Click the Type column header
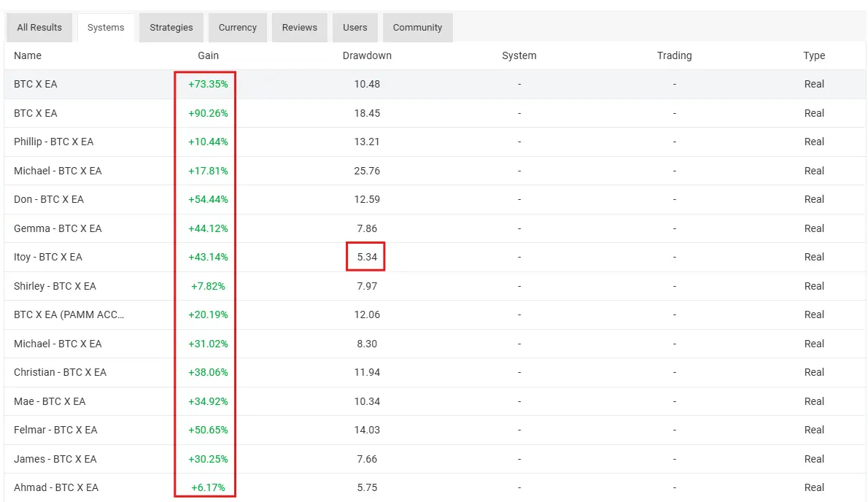 coord(814,55)
